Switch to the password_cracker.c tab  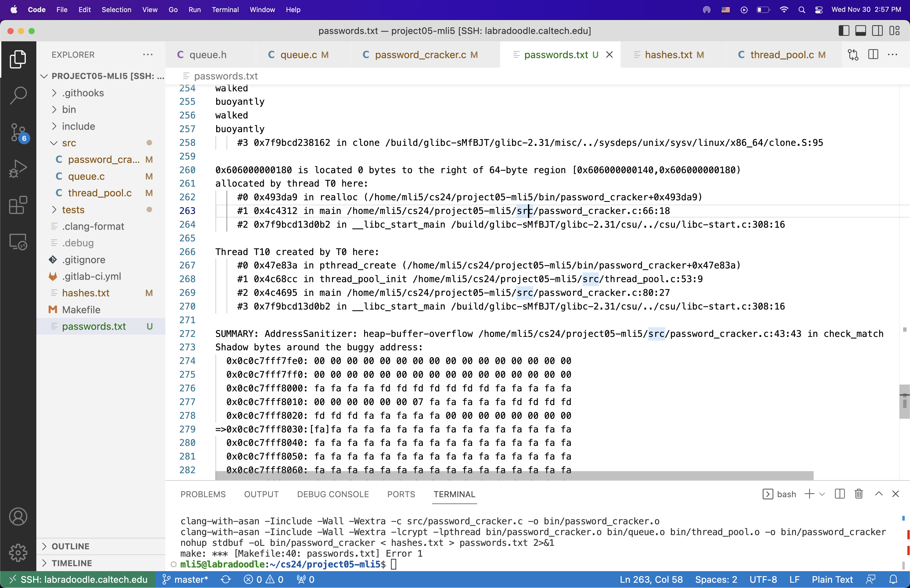pos(420,54)
